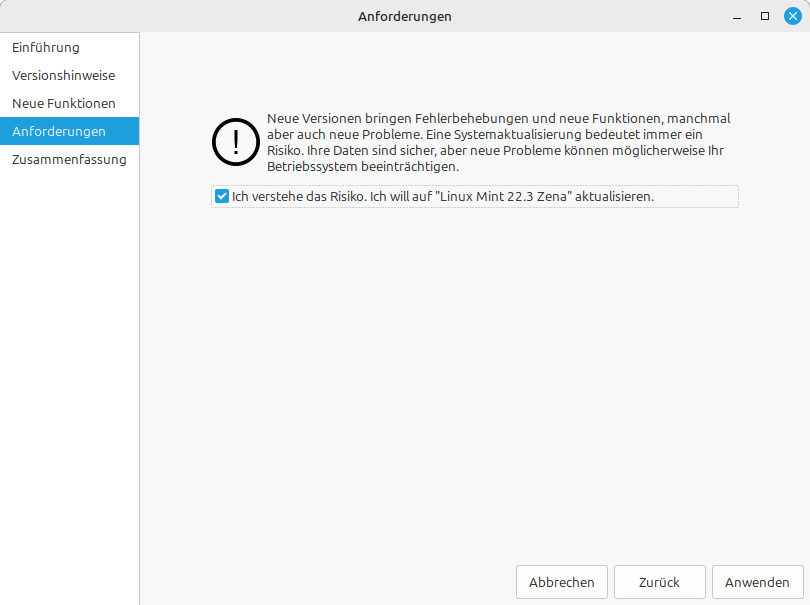
Task: Select Neue Funktionen in the sidebar
Action: point(64,103)
